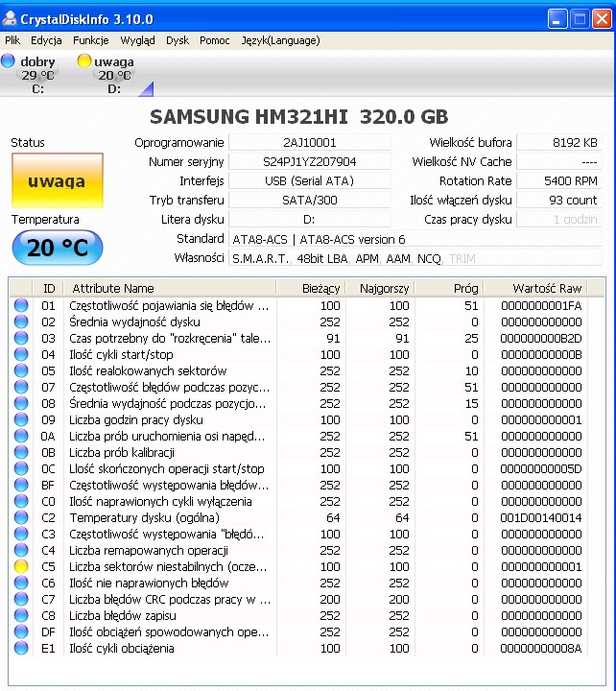Open the Plik menu

tap(12, 40)
